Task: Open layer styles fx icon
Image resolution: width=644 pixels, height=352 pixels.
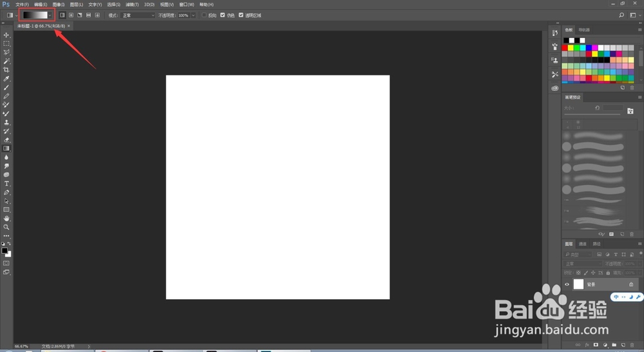Action: (587, 345)
